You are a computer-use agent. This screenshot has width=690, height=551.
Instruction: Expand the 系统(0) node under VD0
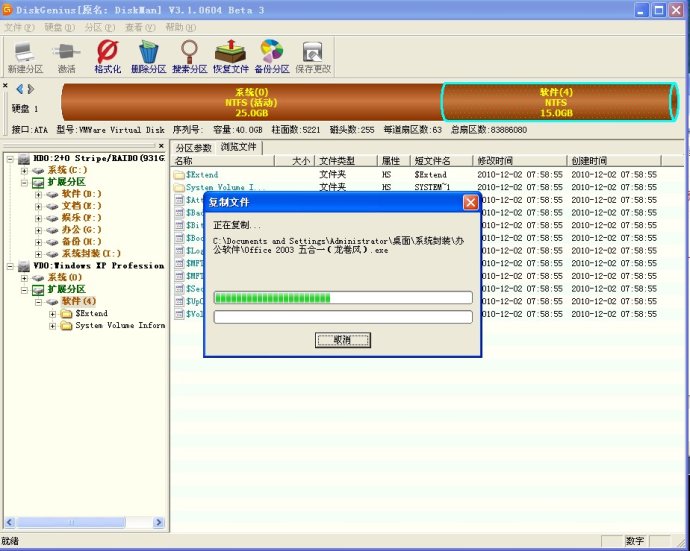pos(24,278)
